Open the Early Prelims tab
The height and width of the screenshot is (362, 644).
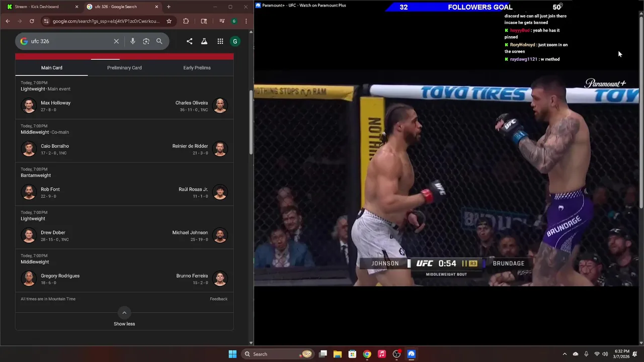click(197, 67)
